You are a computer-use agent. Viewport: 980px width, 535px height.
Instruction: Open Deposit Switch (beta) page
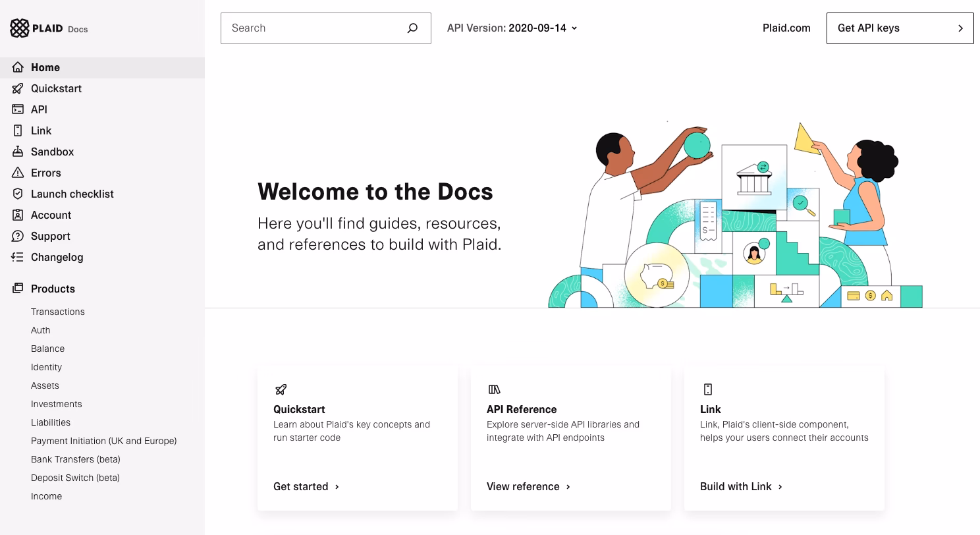[x=75, y=478]
